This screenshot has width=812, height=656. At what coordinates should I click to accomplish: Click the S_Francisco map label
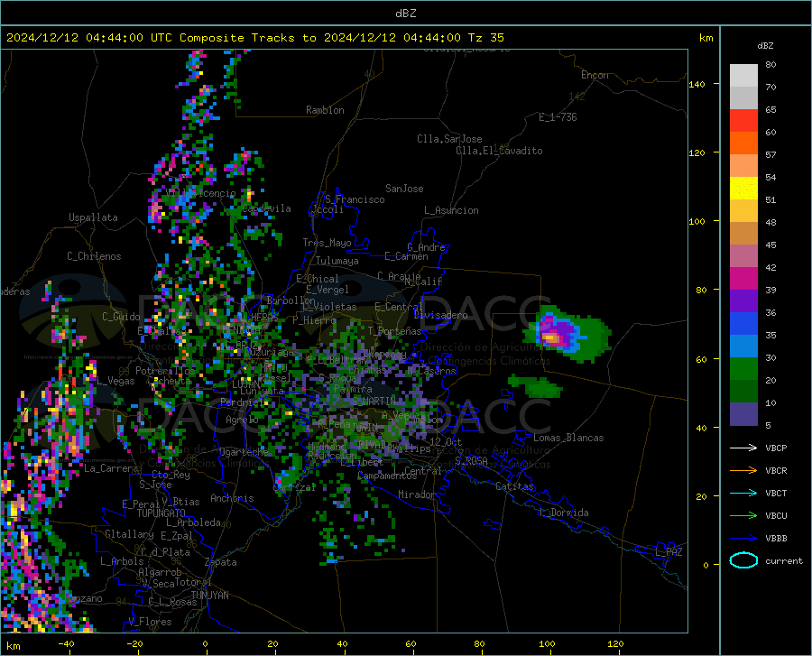(x=355, y=199)
